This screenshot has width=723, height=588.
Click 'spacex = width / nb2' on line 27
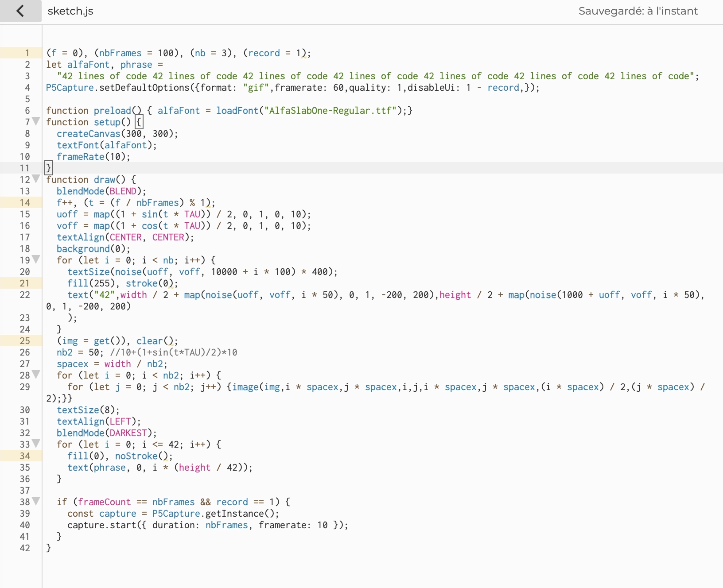(x=110, y=364)
